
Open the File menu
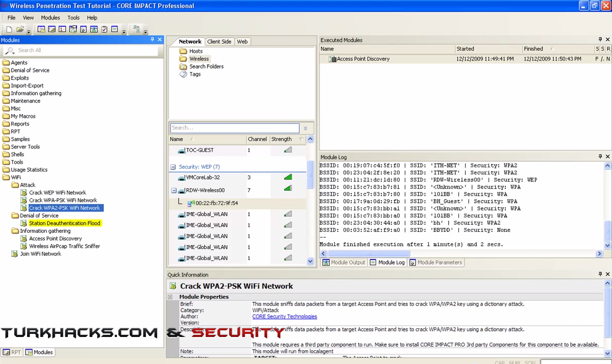[11, 17]
